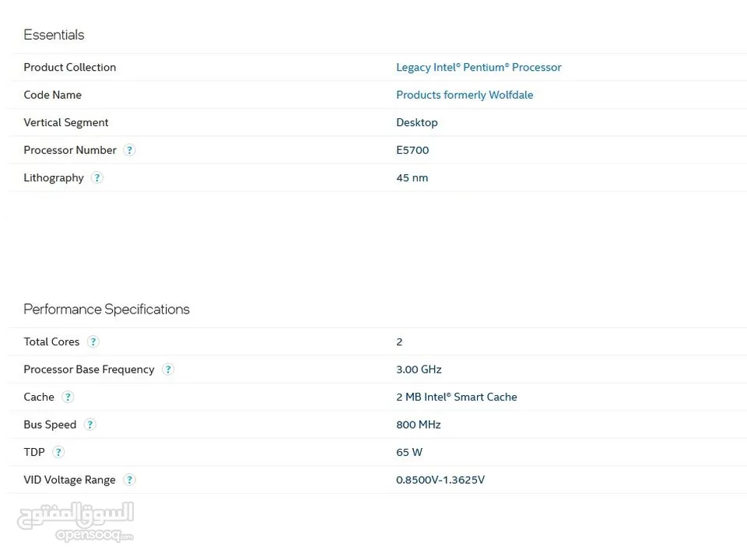This screenshot has height=560, width=747.
Task: Show the Cache help tooltip icon
Action: tap(68, 397)
